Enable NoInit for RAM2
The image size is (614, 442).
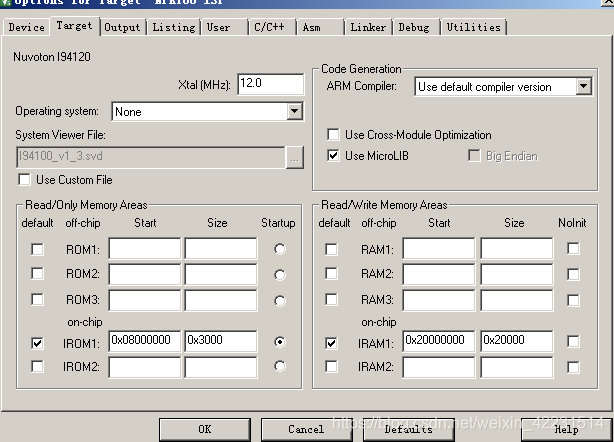pyautogui.click(x=573, y=274)
